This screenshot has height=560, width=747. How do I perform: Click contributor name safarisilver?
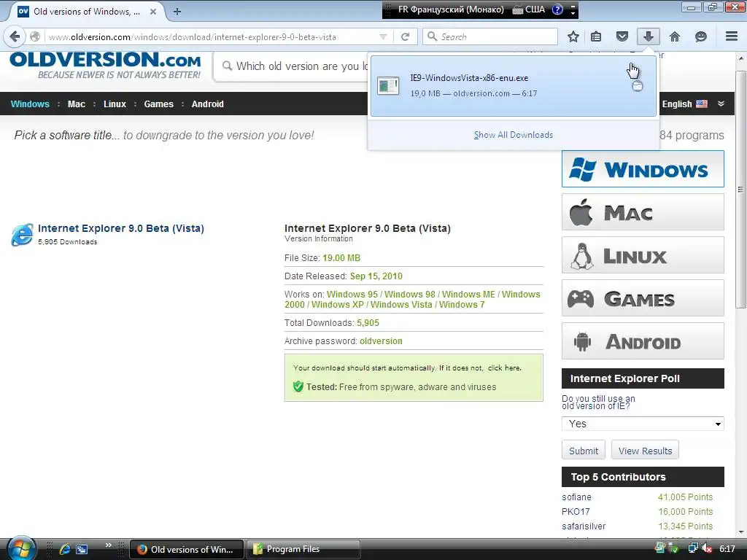point(584,526)
